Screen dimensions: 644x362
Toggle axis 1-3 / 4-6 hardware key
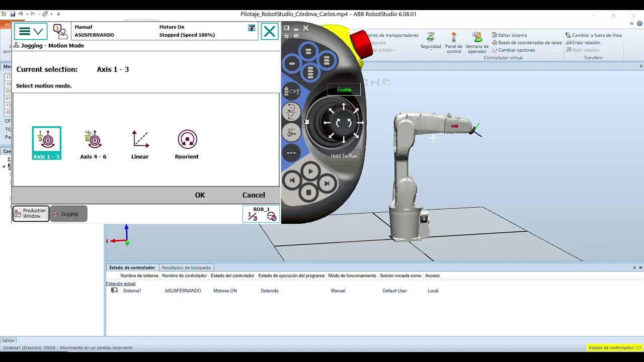[291, 132]
